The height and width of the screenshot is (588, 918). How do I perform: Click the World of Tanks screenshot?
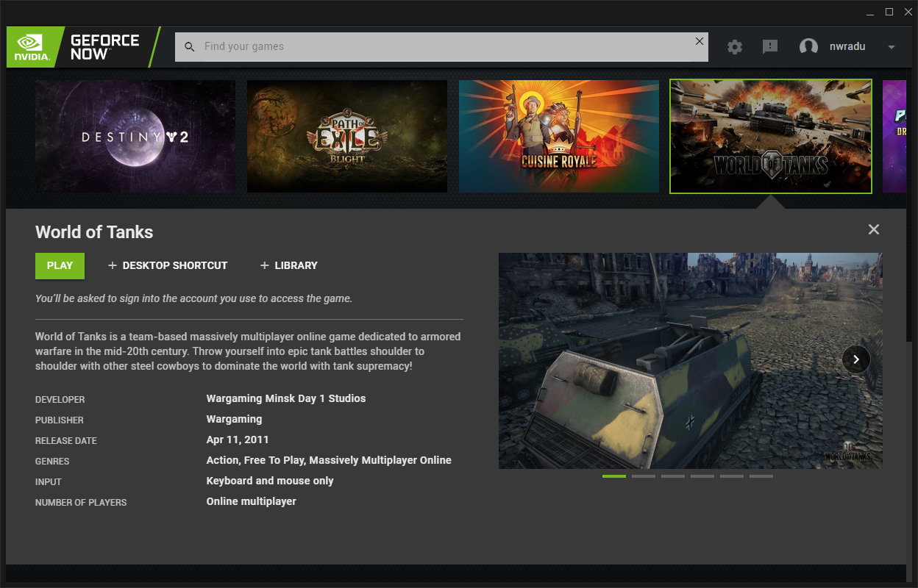[x=690, y=361]
